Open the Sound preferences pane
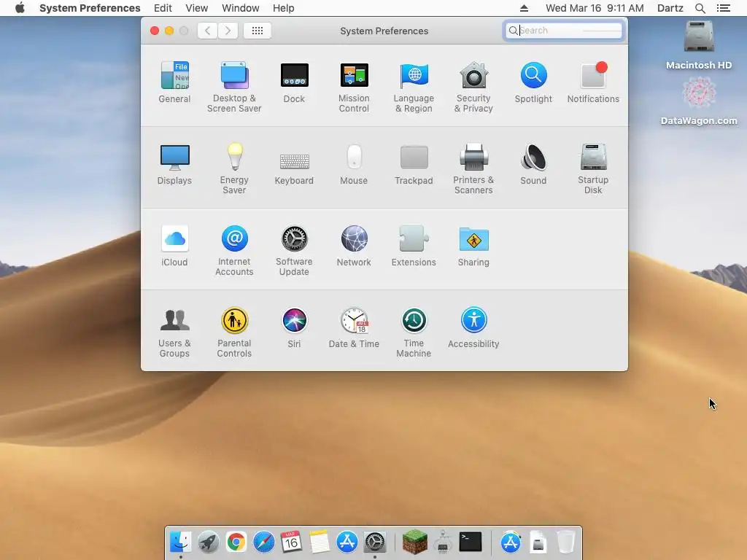Screen dimensions: 747x560 [x=533, y=164]
